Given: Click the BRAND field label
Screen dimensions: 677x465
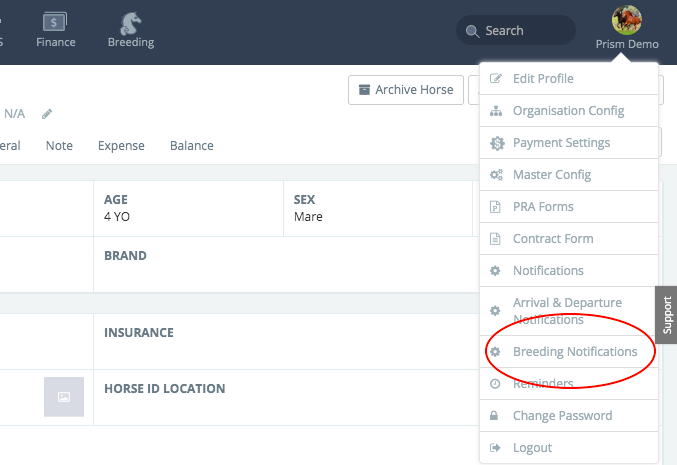Looking at the screenshot, I should coord(125,256).
